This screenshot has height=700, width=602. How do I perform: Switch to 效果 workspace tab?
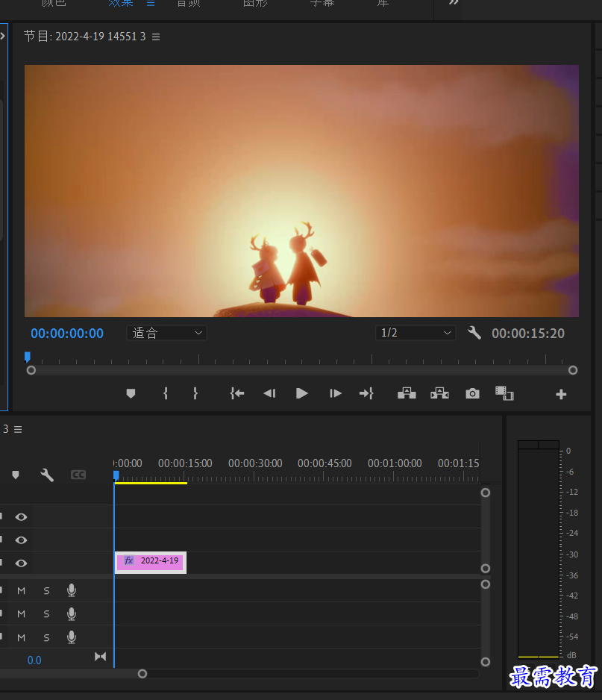tap(121, 3)
